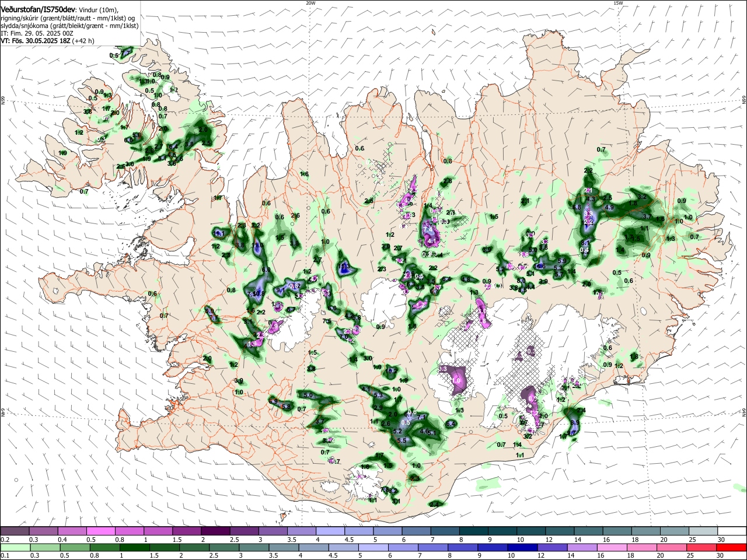Click snow legend swatch between 0.2 and 0.3
Image resolution: width=747 pixels, height=560 pixels.
tap(15, 531)
